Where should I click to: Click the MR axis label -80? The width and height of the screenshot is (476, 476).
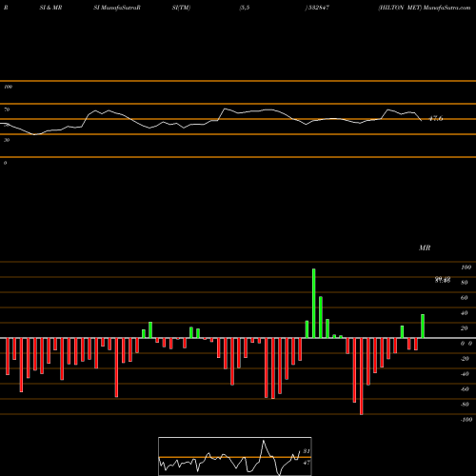(x=465, y=405)
